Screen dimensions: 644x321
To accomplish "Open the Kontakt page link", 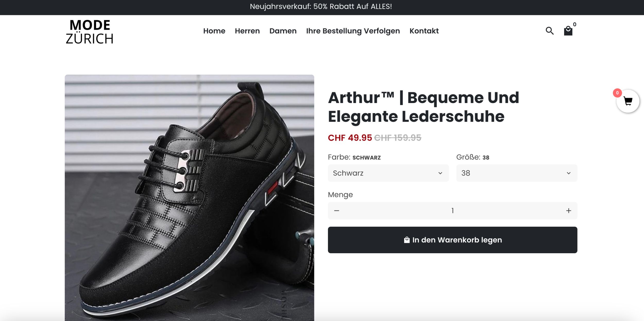I will [424, 31].
